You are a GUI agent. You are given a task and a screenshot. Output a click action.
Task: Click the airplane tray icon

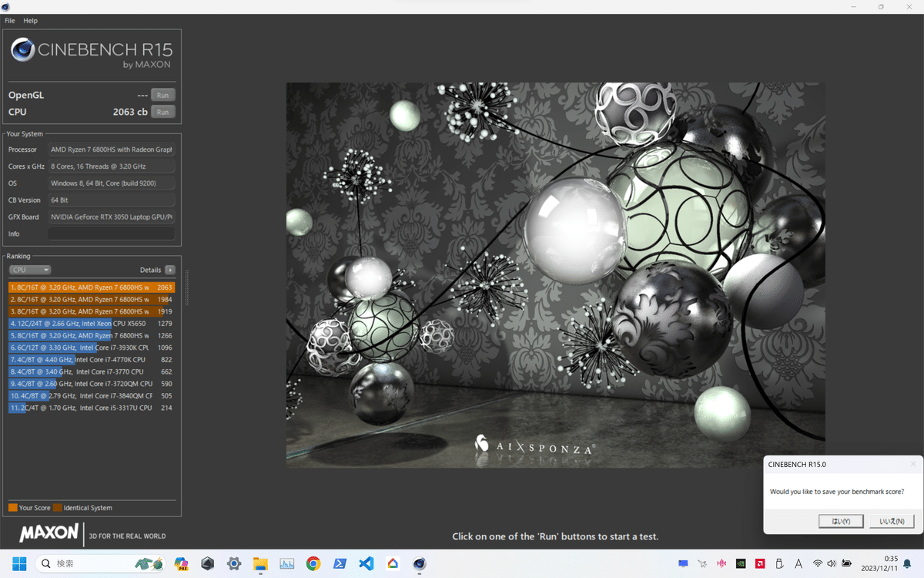click(702, 563)
